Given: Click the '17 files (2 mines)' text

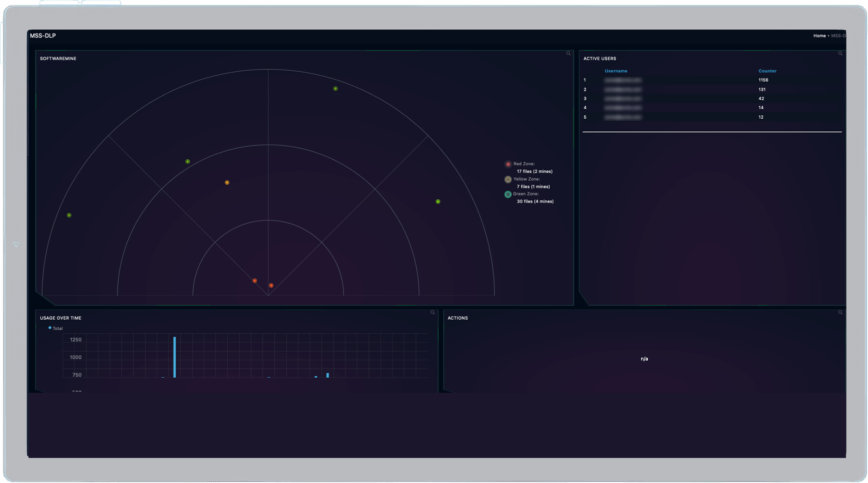Looking at the screenshot, I should (535, 171).
